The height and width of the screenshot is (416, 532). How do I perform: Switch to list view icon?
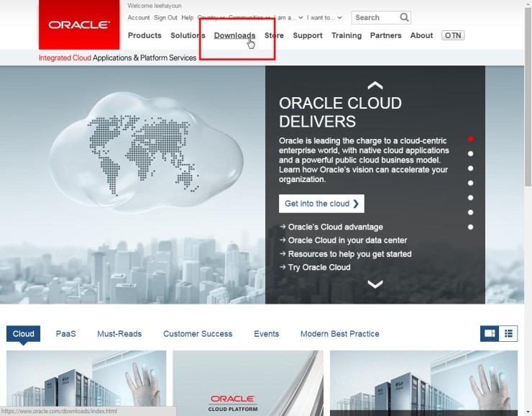tap(508, 333)
